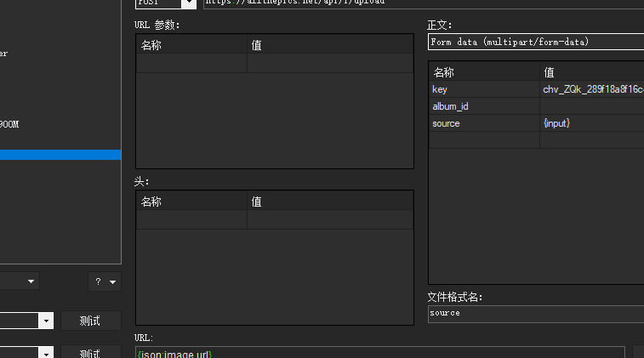The height and width of the screenshot is (358, 644).
Task: Click the '{input}' value cell
Action: (x=591, y=123)
